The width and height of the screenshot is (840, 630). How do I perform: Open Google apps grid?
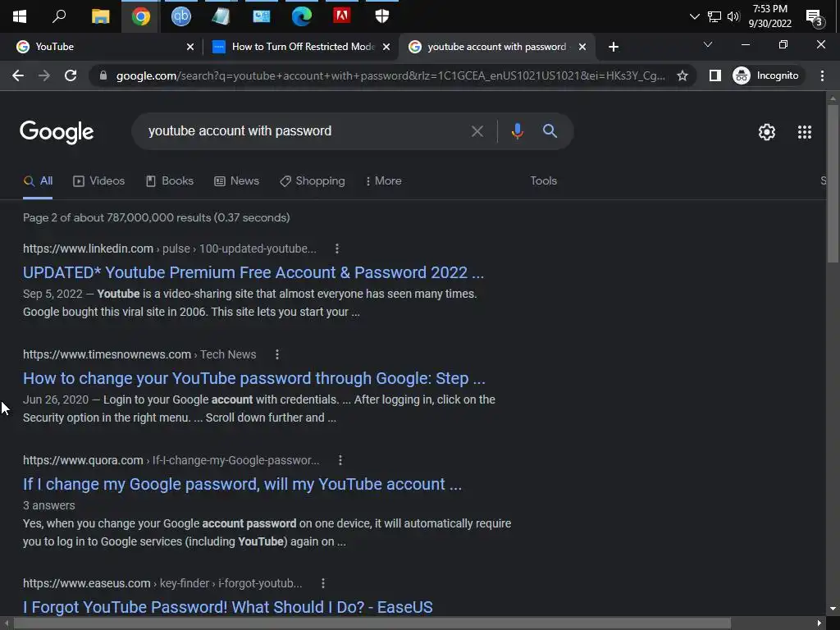[x=804, y=132]
